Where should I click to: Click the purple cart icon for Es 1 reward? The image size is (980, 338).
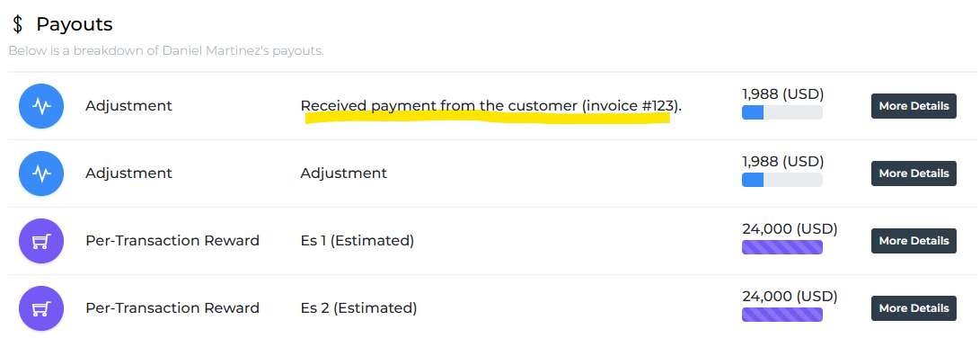(x=41, y=241)
